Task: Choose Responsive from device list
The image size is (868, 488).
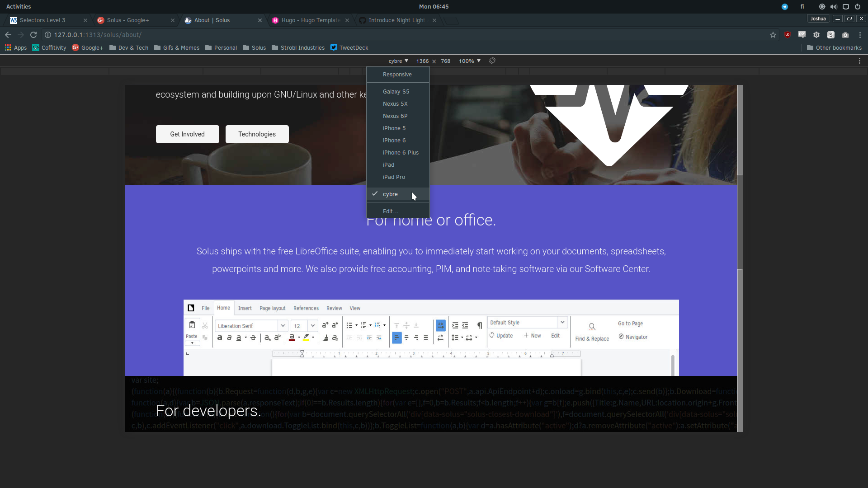Action: [398, 75]
